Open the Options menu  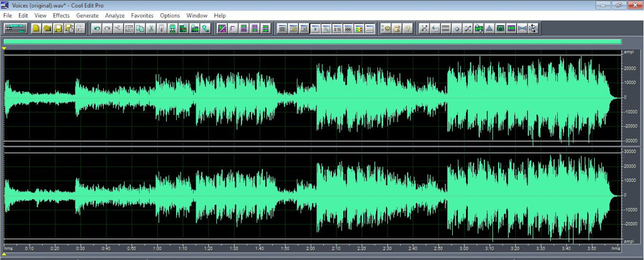170,16
